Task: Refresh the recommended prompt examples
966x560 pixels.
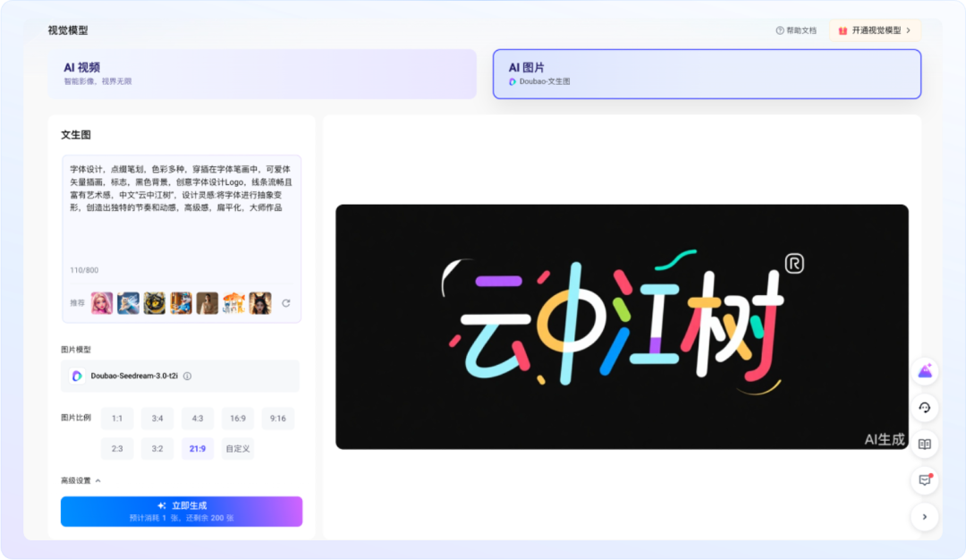Action: (x=286, y=302)
